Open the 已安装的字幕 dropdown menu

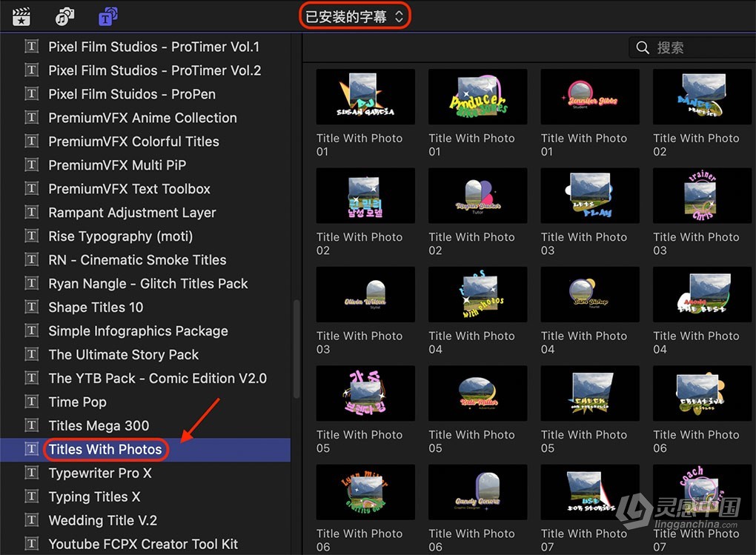pyautogui.click(x=355, y=16)
